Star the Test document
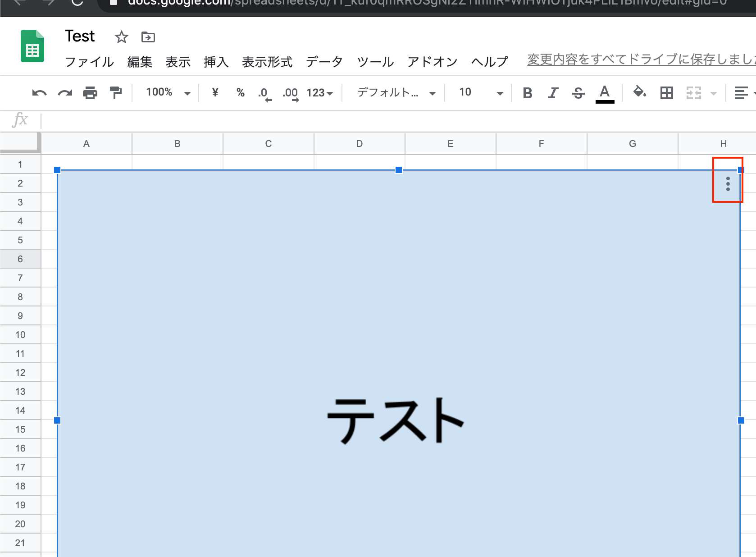The width and height of the screenshot is (756, 557). (121, 37)
